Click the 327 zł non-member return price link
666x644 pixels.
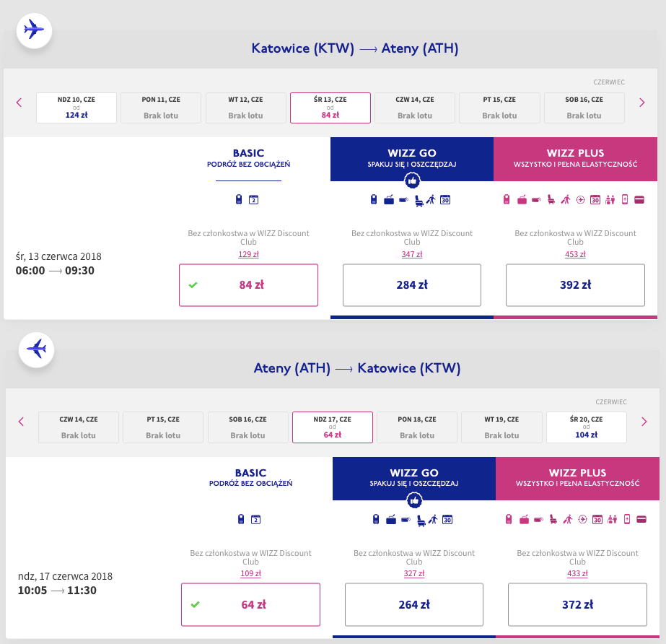(414, 573)
